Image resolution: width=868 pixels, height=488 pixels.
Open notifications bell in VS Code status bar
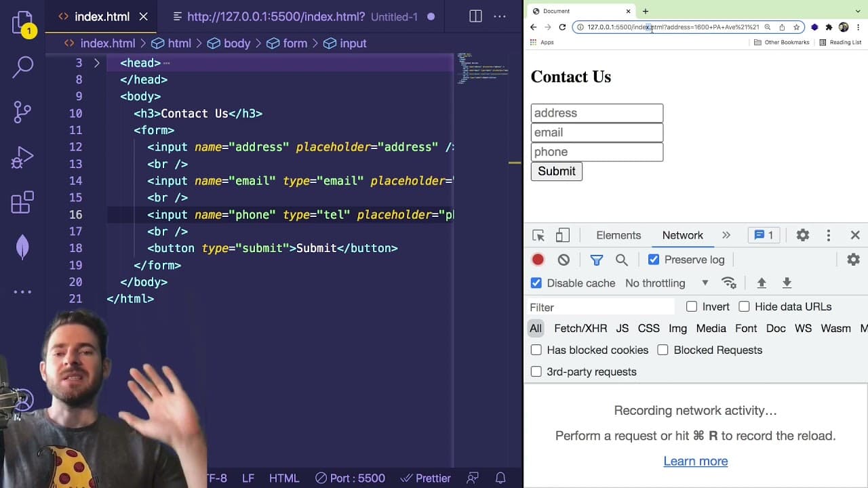pos(500,478)
